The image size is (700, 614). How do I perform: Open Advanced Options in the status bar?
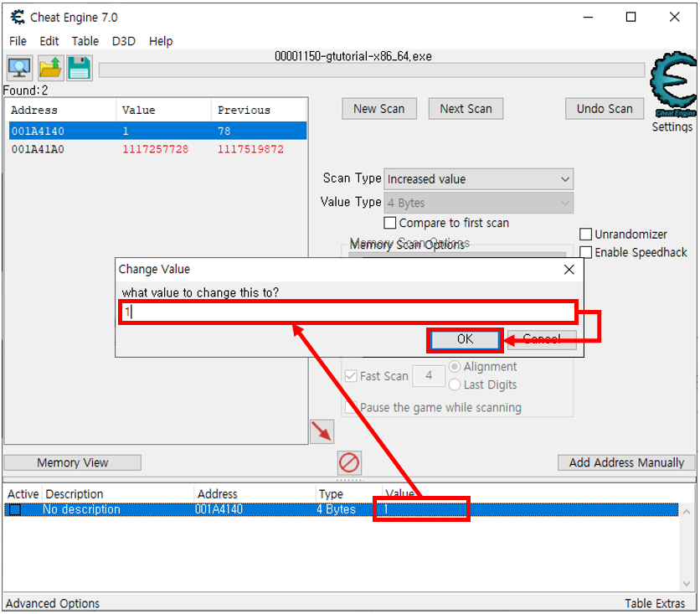pos(53,603)
